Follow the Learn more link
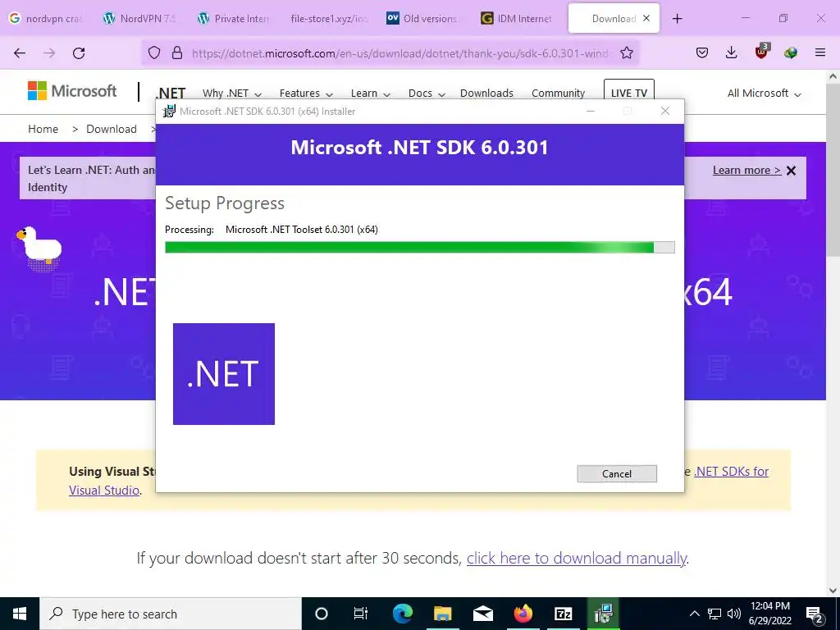Image resolution: width=840 pixels, height=630 pixels. tap(746, 171)
